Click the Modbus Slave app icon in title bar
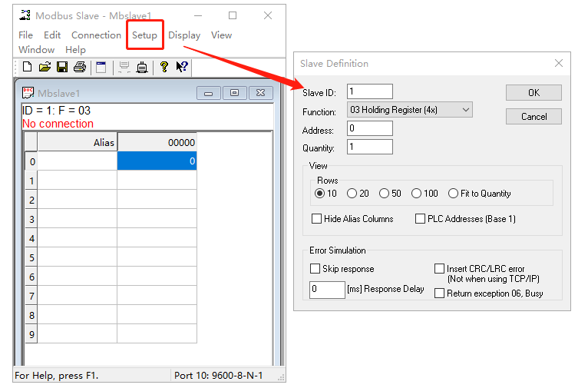This screenshot has width=588, height=388. [x=25, y=15]
